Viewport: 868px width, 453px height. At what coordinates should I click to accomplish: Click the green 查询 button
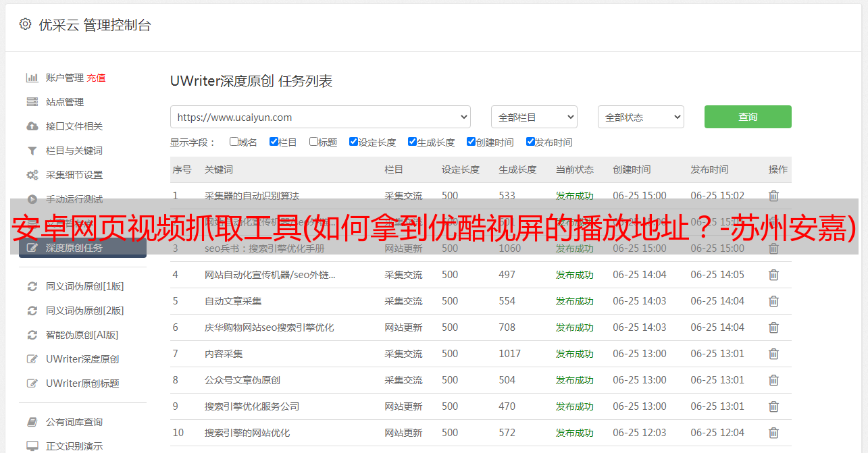tap(748, 117)
